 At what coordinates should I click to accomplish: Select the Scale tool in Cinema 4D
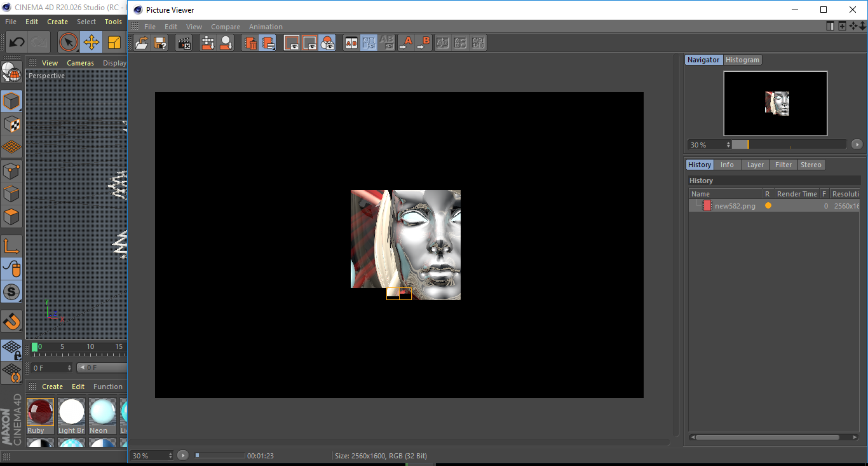click(114, 43)
